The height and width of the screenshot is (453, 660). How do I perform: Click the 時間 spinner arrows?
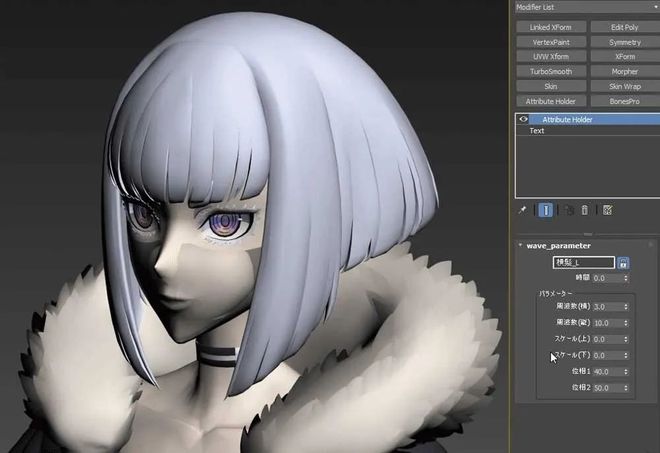click(x=626, y=278)
